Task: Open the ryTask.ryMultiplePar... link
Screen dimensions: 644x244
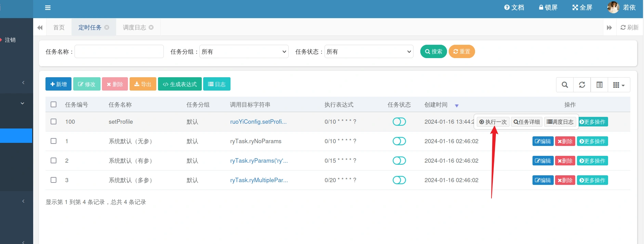Action: (x=259, y=180)
